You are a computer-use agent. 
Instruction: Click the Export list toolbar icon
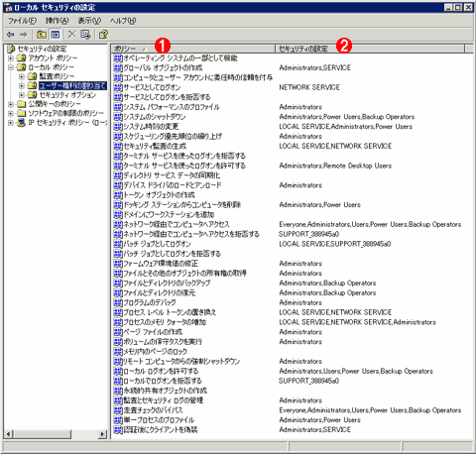[x=85, y=35]
